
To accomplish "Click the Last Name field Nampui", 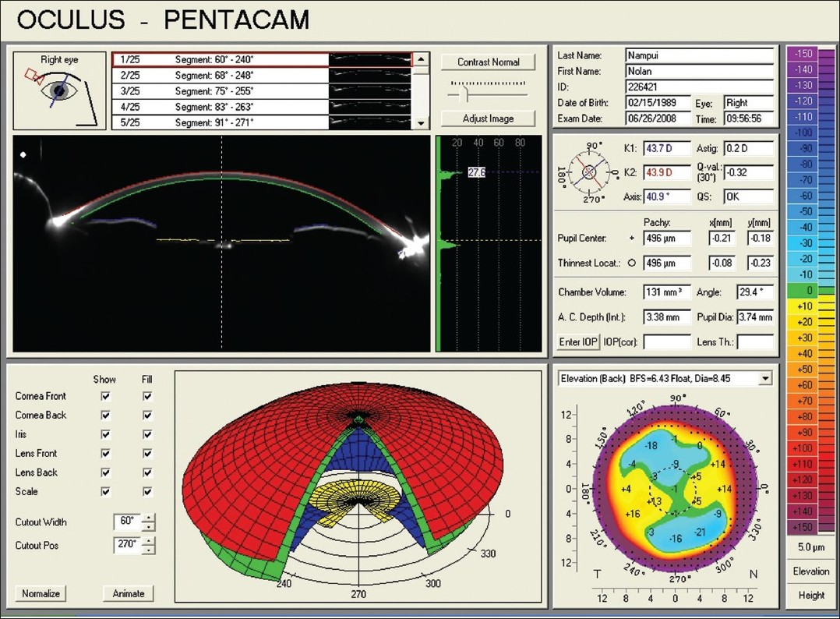I will (700, 55).
